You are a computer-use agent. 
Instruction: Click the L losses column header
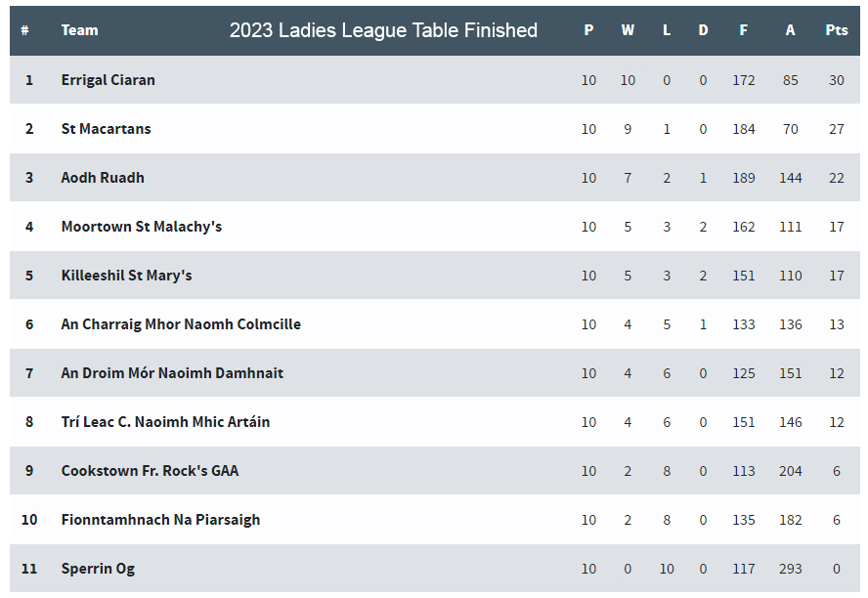[667, 30]
